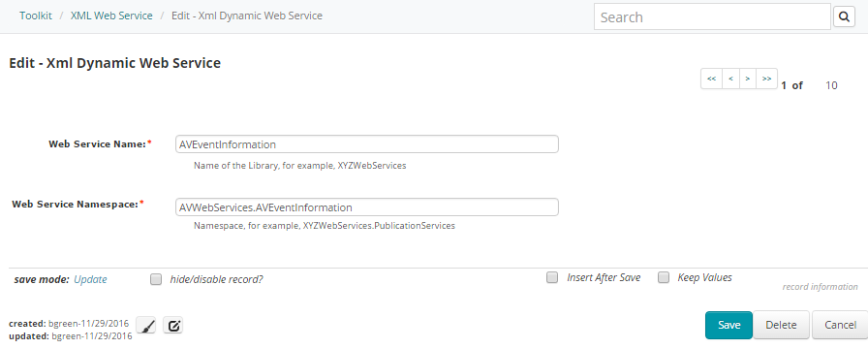Click the 'save mode:' label
868x349 pixels.
pos(42,279)
